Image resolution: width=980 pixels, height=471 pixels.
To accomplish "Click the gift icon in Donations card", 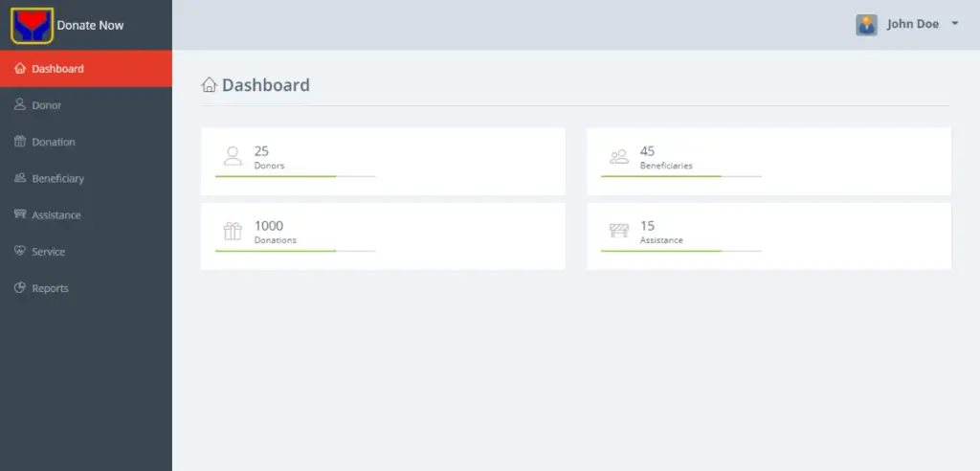I will 233,231.
